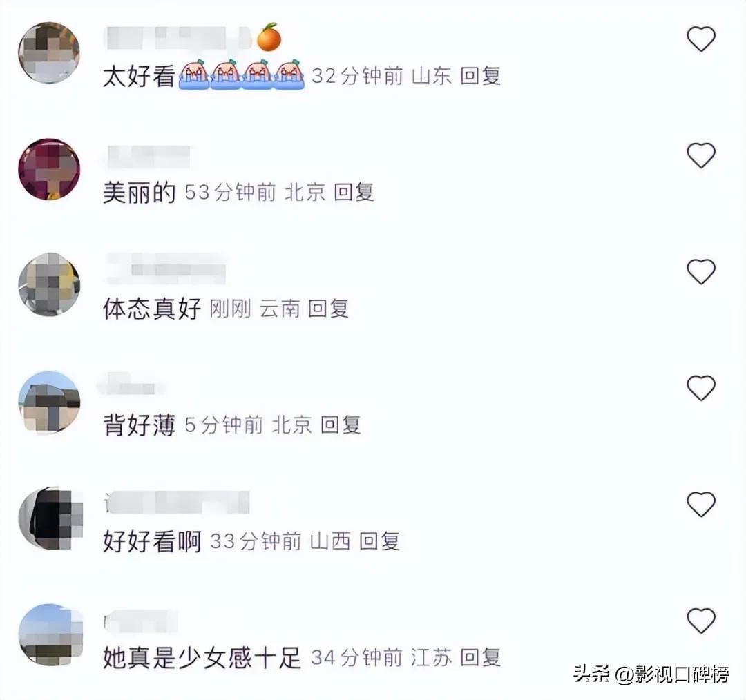Viewport: 746px width, 700px height.
Task: Open username with the orange emoji
Action: click(x=193, y=37)
